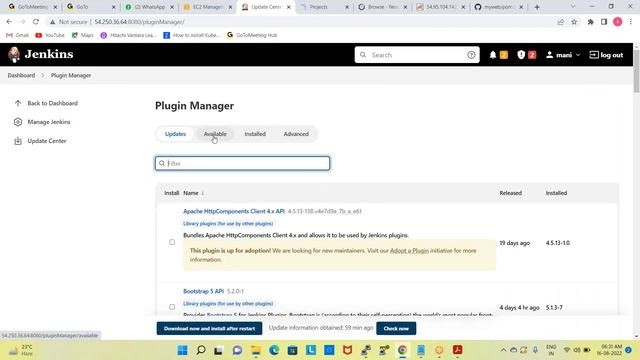Sort plugins by Name column arrow
This screenshot has width=640, height=360.
(202, 193)
